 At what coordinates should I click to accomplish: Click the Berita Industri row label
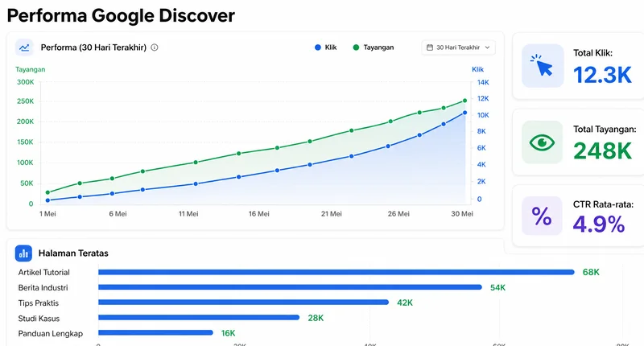43,288
